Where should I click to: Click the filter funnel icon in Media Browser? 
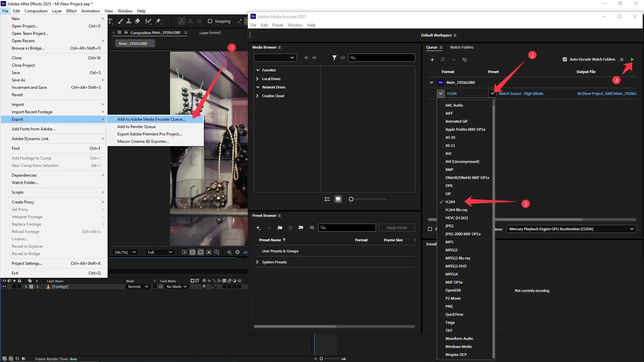[x=334, y=58]
